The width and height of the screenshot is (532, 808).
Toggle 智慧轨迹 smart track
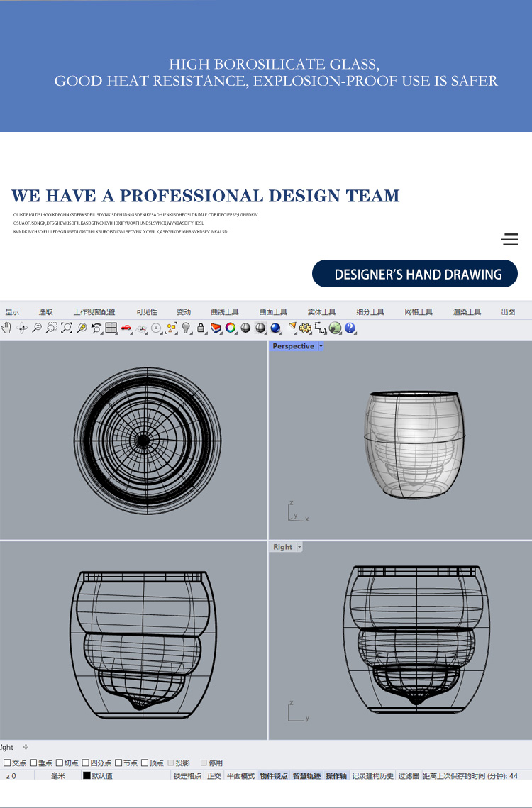(x=306, y=775)
